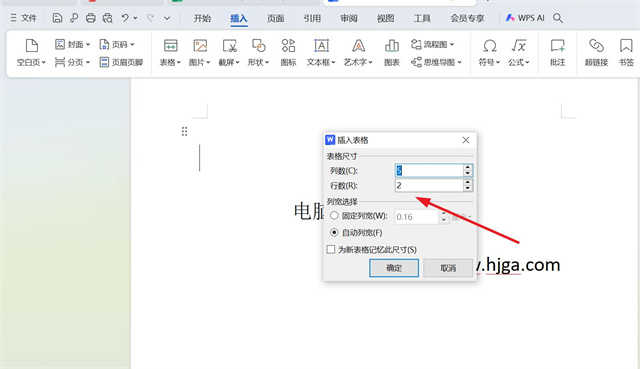The width and height of the screenshot is (640, 369).
Task: Open the 分页 page break dropdown
Action: click(72, 62)
